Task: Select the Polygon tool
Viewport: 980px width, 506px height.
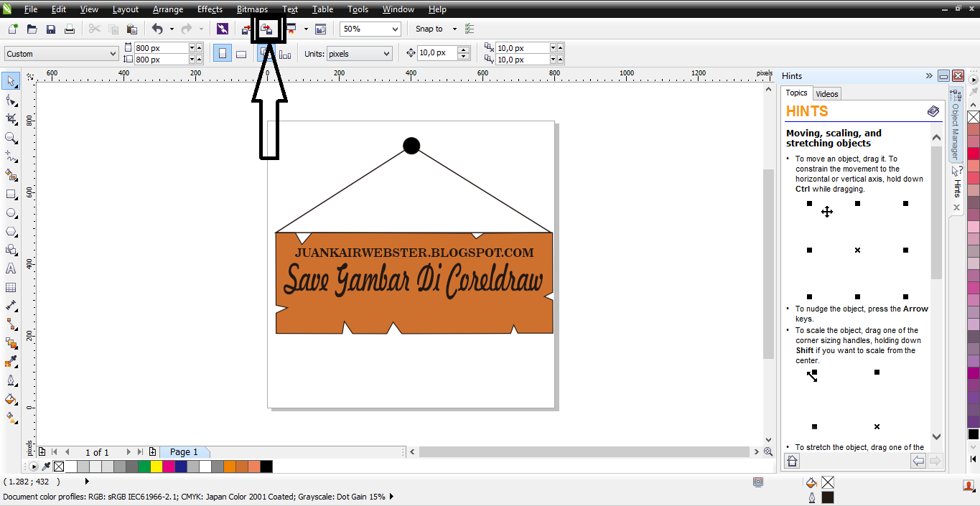Action: click(11, 231)
